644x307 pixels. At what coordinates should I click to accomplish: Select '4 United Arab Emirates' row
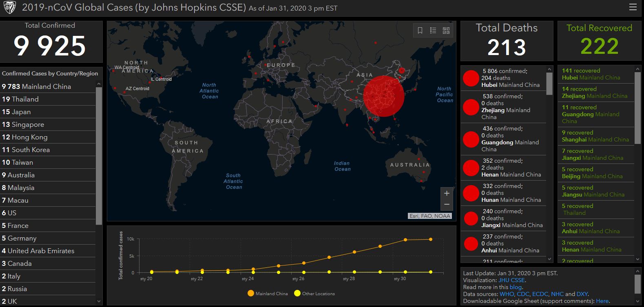click(48, 251)
